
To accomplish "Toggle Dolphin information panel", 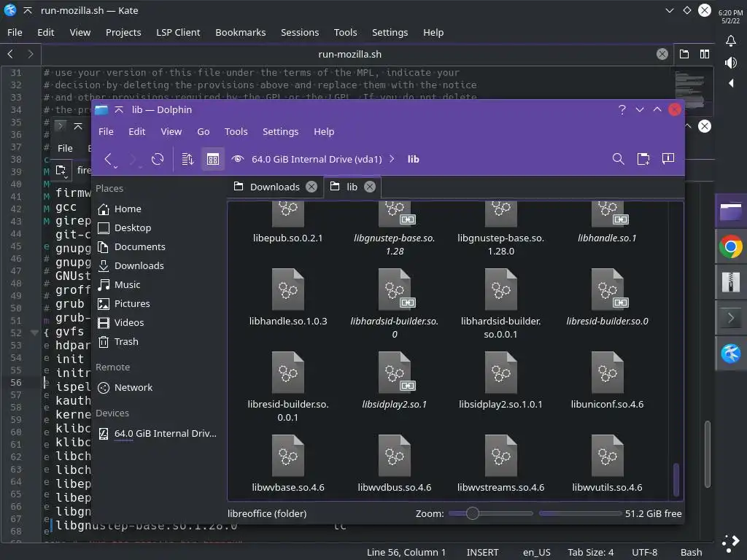I will point(668,159).
